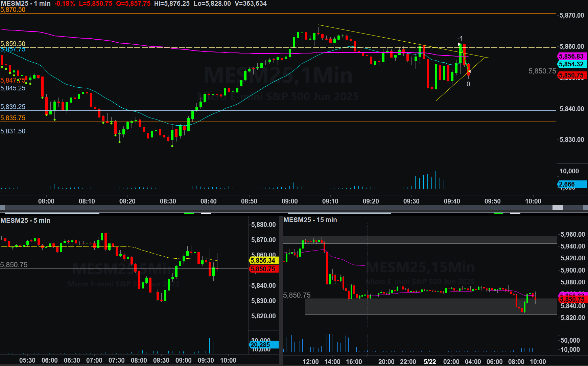The height and width of the screenshot is (366, 588).
Task: Click the white arrow marker labeled -1
Action: click(460, 44)
